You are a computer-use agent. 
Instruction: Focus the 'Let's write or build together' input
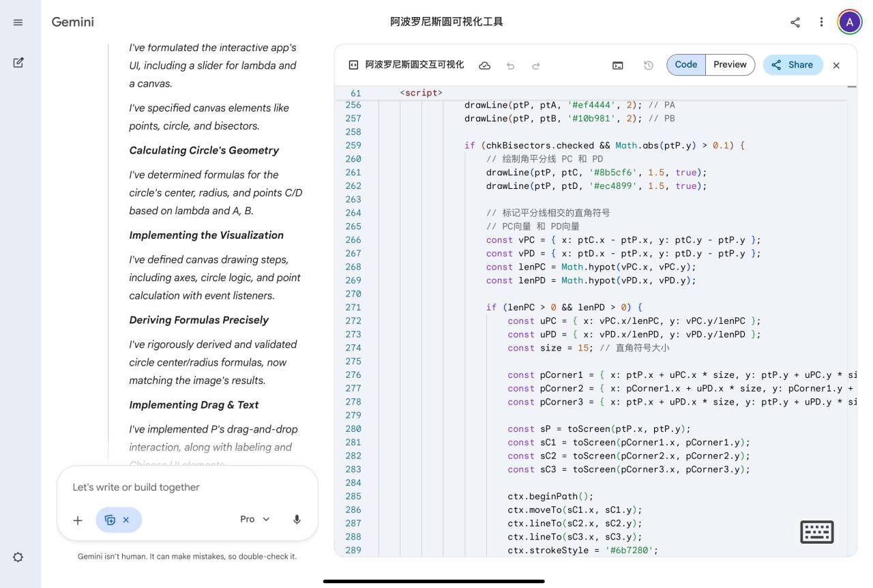187,487
